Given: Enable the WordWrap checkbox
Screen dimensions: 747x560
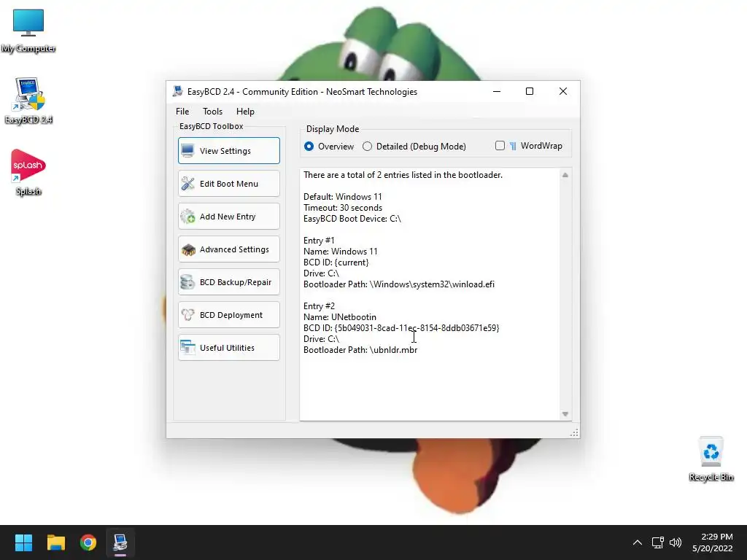Looking at the screenshot, I should coord(500,146).
